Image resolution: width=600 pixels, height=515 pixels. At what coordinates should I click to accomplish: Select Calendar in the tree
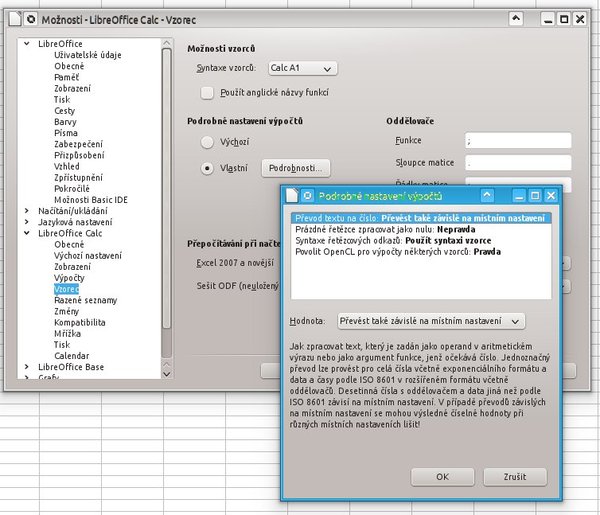point(72,356)
